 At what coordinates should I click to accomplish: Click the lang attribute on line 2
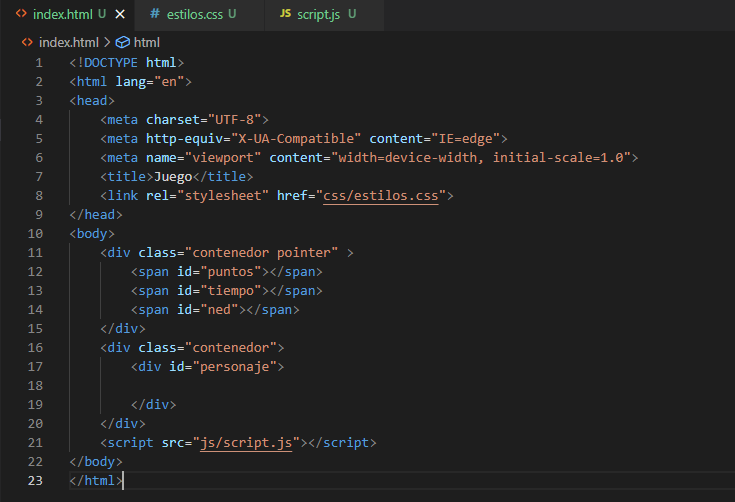point(131,82)
